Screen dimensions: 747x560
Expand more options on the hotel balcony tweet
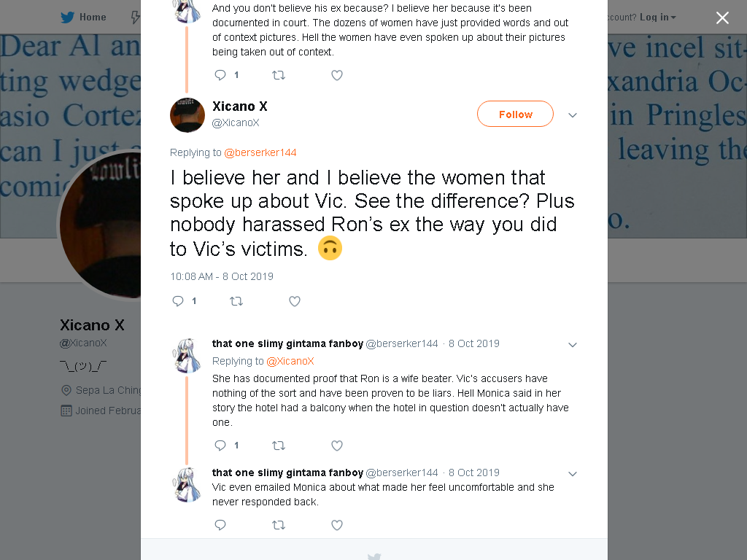573,345
